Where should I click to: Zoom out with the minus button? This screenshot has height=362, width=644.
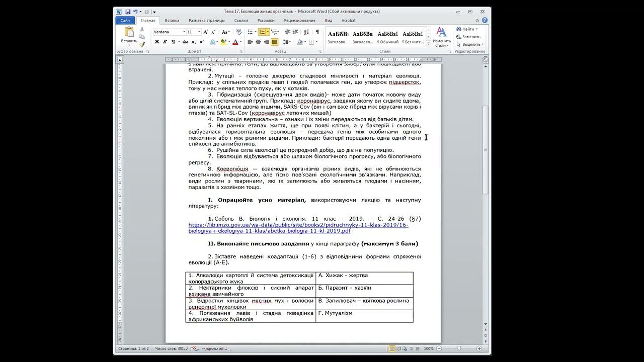point(439,348)
